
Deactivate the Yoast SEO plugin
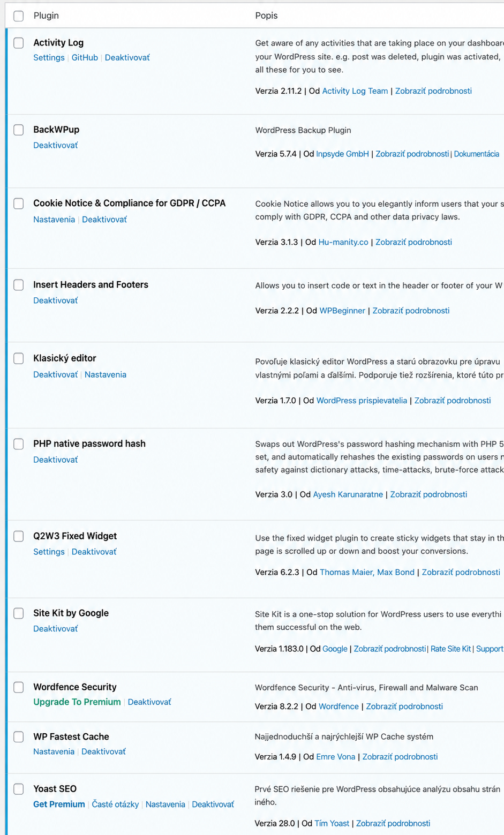coord(213,804)
